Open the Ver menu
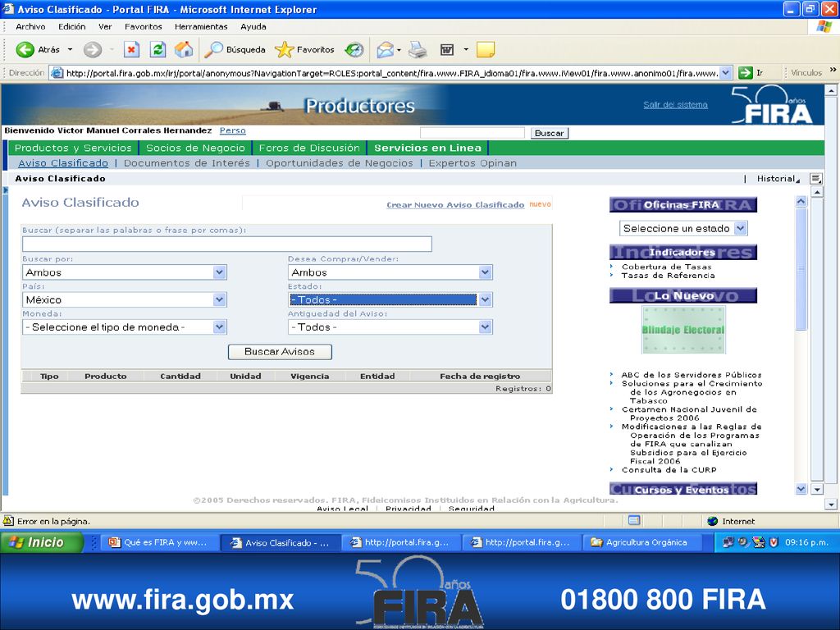This screenshot has width=840, height=630. click(x=105, y=26)
